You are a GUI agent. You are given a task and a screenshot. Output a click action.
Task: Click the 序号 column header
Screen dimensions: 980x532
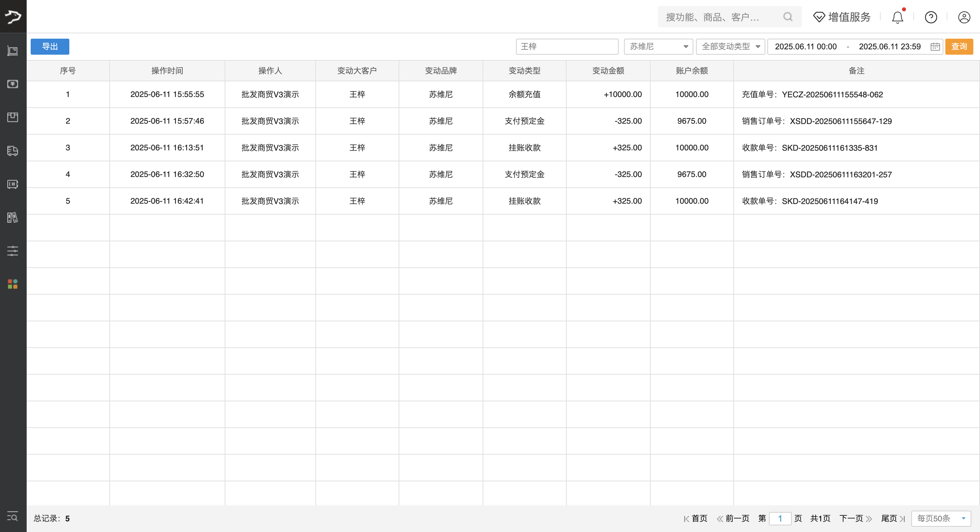coord(68,70)
